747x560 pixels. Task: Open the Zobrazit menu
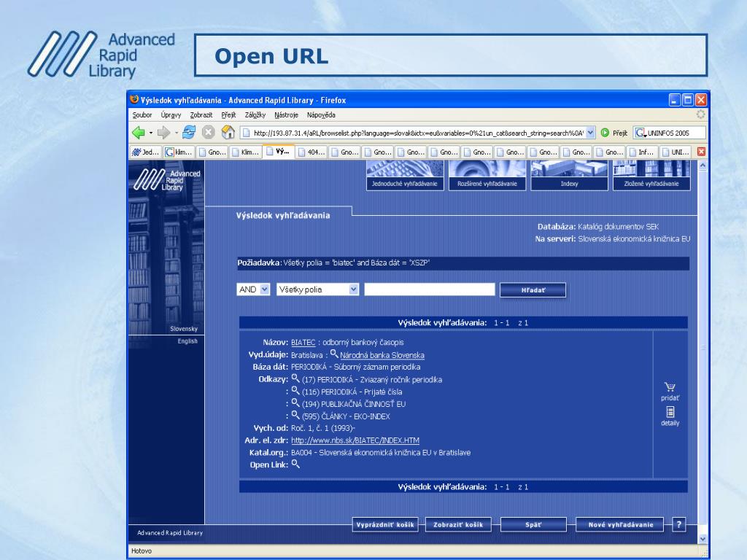201,114
